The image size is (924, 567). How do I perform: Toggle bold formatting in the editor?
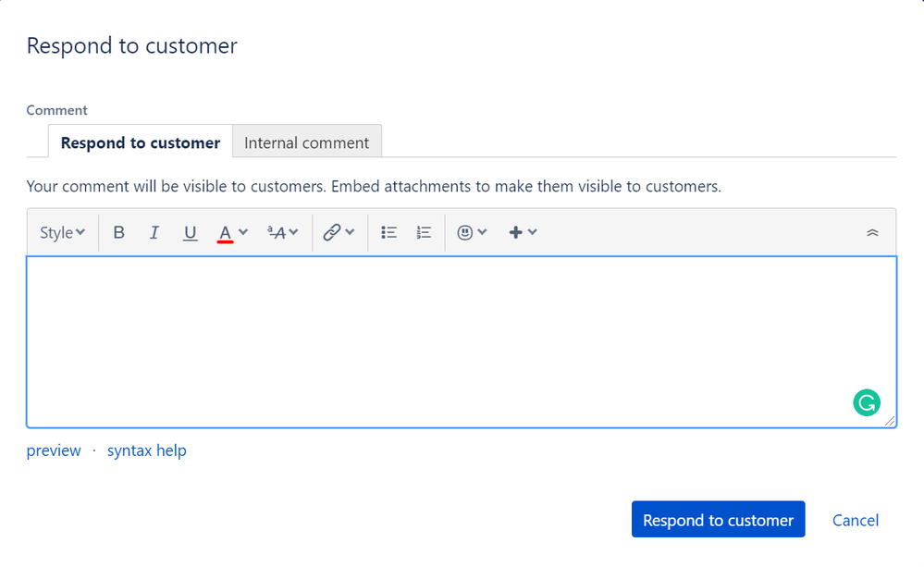(x=118, y=232)
